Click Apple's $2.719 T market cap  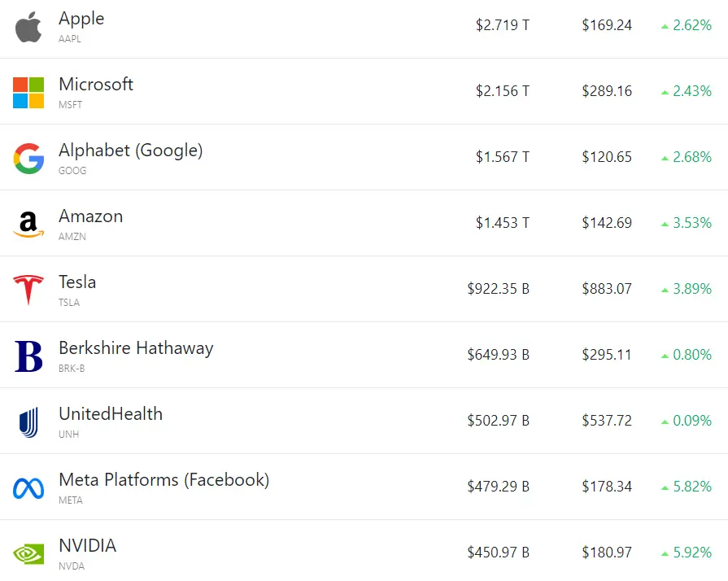(x=503, y=25)
